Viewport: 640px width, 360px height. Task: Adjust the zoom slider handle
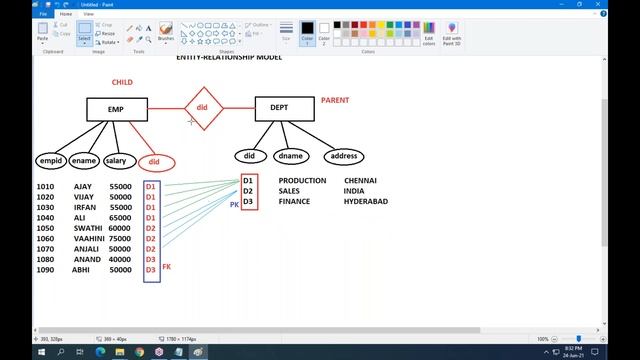click(578, 339)
